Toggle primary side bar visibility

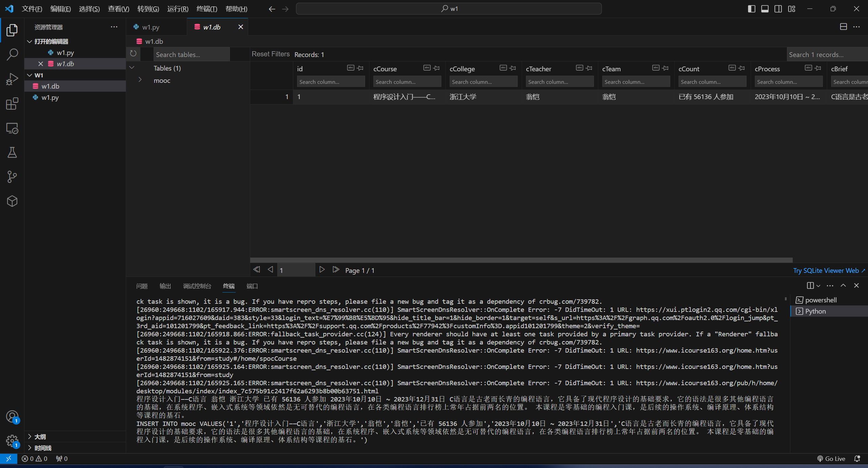click(751, 9)
